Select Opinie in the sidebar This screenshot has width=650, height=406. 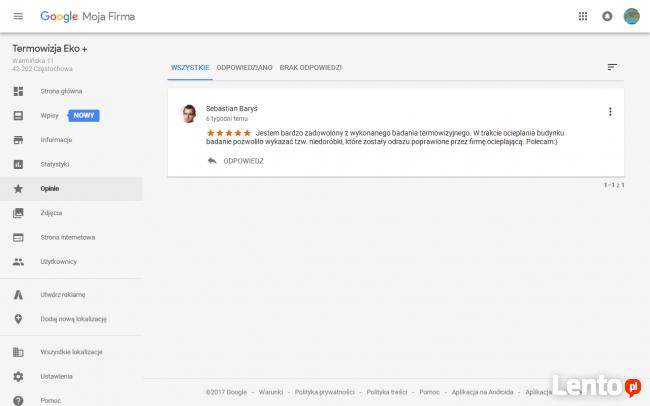50,189
